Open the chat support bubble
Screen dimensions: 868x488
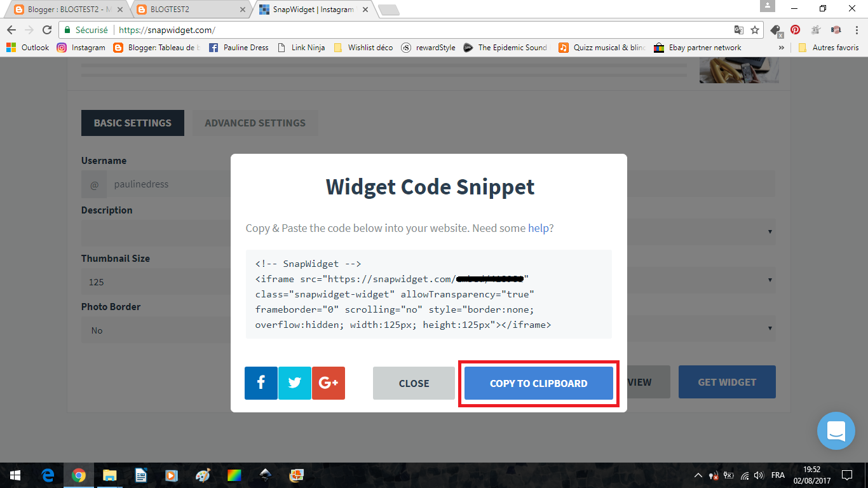point(836,431)
